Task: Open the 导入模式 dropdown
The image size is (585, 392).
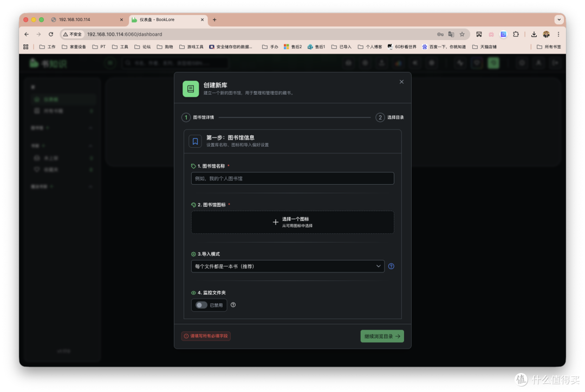Action: click(x=288, y=266)
